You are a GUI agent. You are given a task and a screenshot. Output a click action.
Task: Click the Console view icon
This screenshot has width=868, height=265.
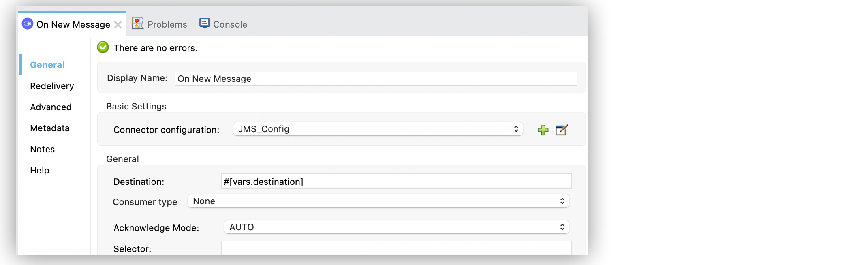[x=205, y=23]
